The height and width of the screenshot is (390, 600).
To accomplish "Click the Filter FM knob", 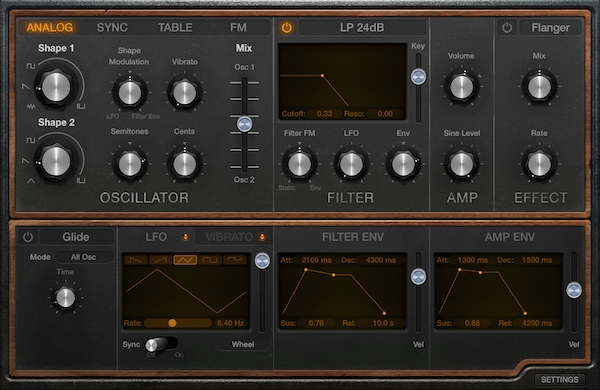I will click(x=300, y=164).
